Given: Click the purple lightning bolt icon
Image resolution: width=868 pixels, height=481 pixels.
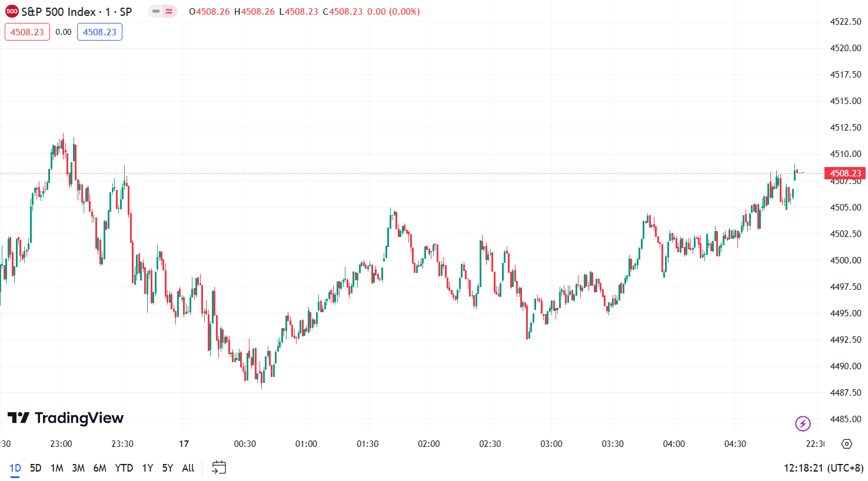Looking at the screenshot, I should pos(803,423).
